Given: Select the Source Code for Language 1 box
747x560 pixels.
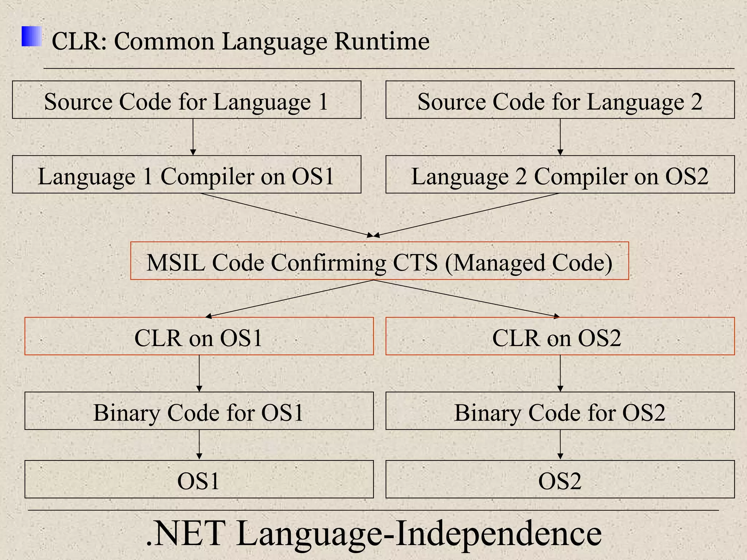Looking at the screenshot, I should point(186,100).
